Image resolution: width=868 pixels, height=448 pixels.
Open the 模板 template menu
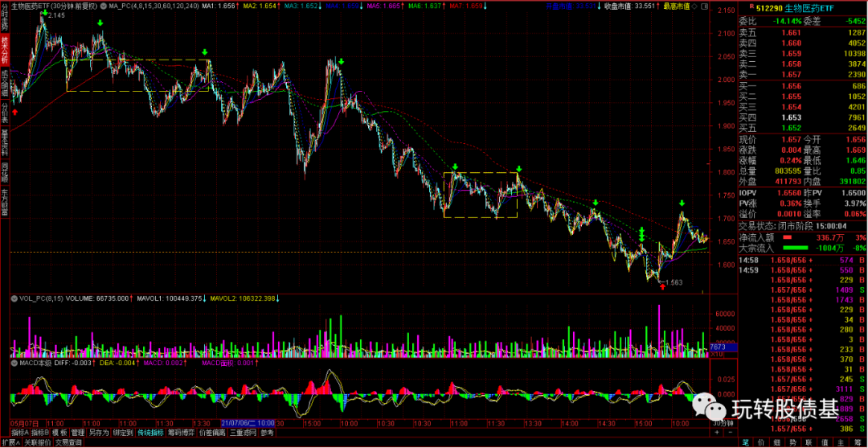point(61,432)
